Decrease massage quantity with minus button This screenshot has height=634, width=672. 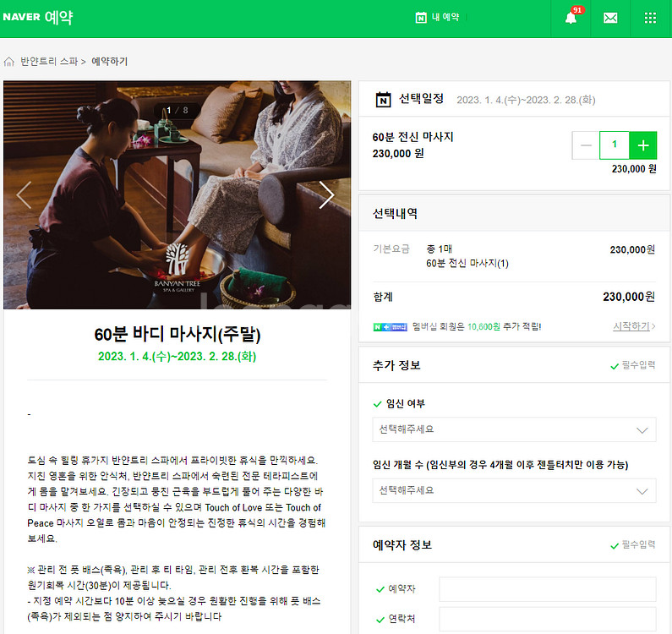(x=586, y=145)
